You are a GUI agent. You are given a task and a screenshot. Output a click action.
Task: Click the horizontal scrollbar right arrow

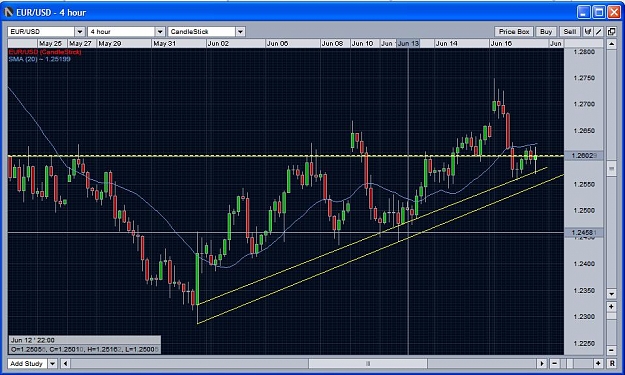tap(541, 363)
